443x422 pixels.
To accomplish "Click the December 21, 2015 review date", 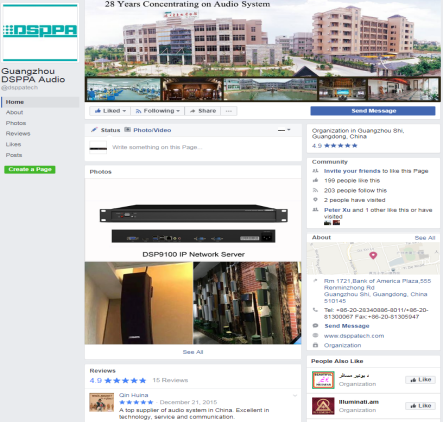I will click(188, 402).
